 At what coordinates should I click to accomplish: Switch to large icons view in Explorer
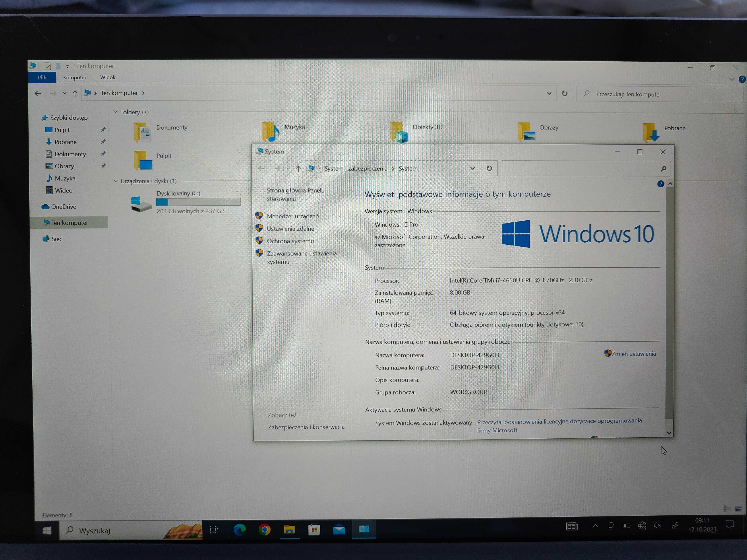[x=739, y=509]
